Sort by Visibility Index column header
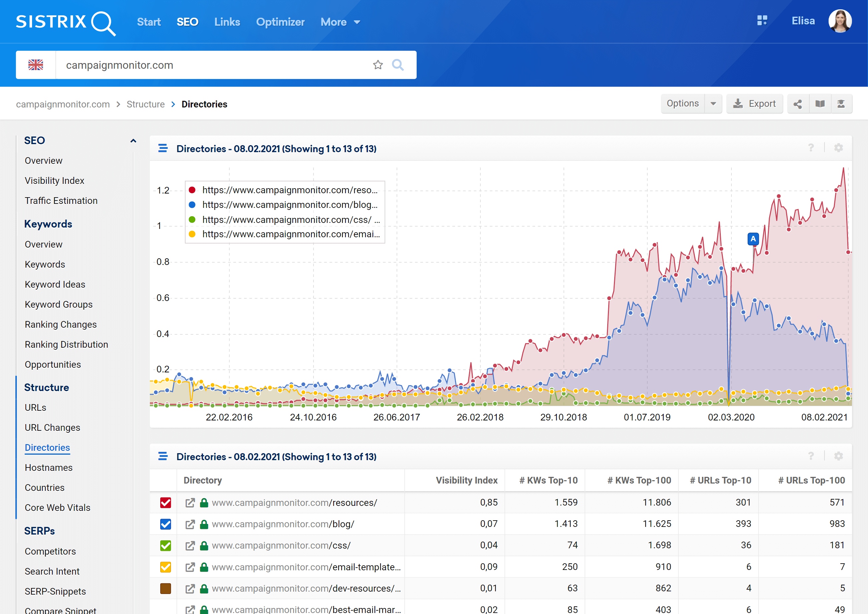This screenshot has height=614, width=868. (x=467, y=480)
